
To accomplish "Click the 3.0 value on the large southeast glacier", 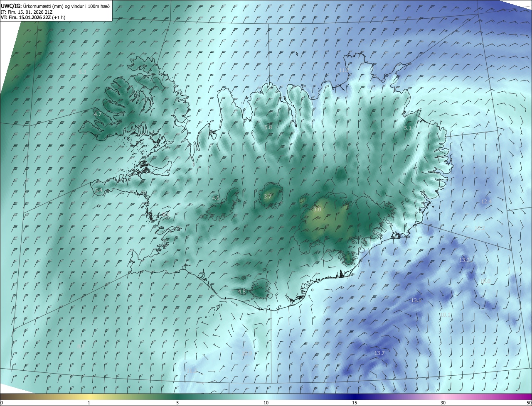I will tap(317, 210).
